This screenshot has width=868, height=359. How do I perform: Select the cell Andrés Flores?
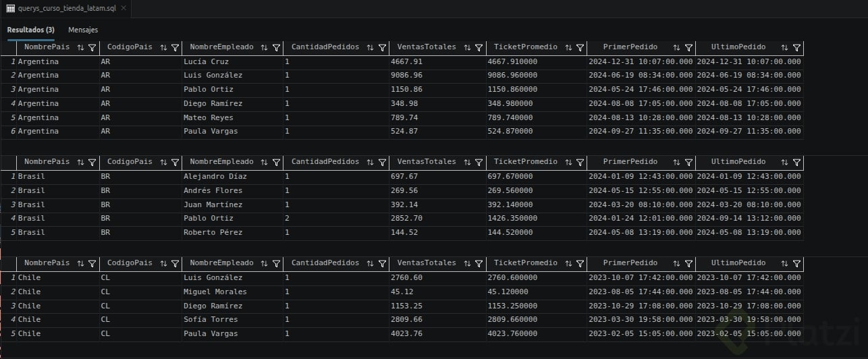coord(232,190)
